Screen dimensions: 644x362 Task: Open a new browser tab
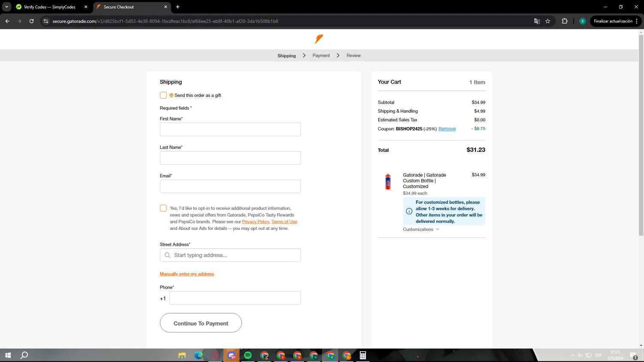pos(178,7)
